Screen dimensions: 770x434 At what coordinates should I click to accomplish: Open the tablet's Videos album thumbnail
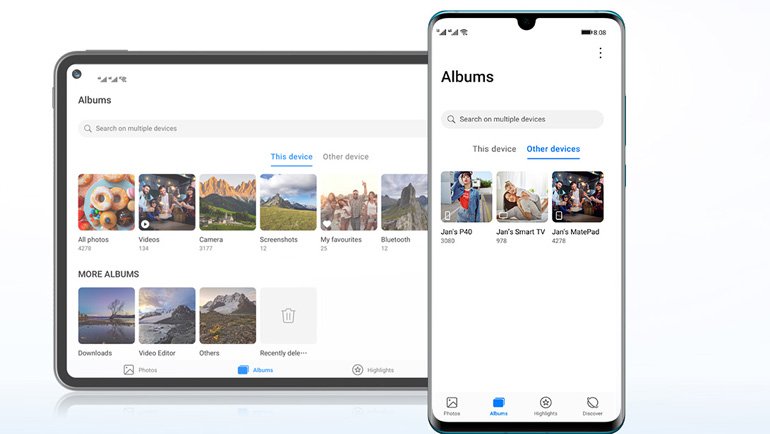[167, 202]
